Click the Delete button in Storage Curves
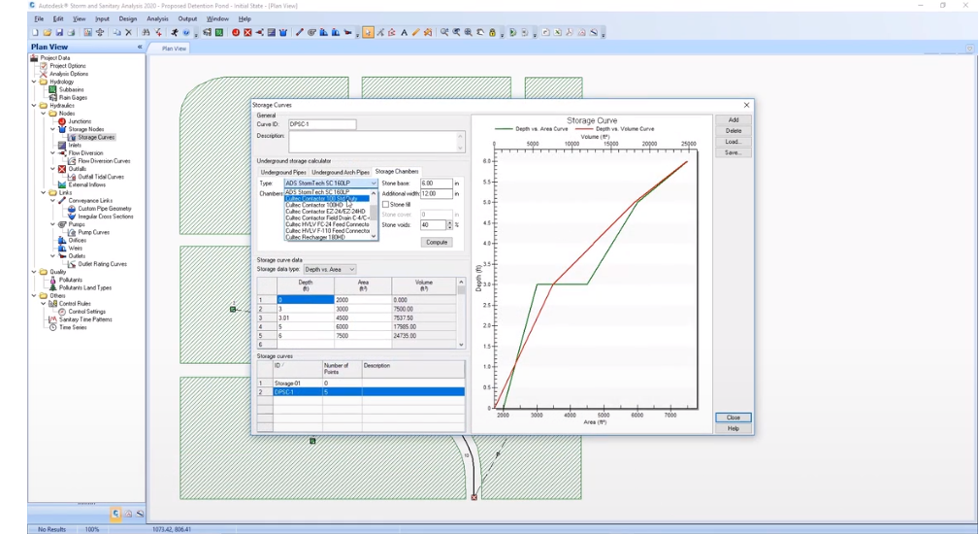 [734, 131]
